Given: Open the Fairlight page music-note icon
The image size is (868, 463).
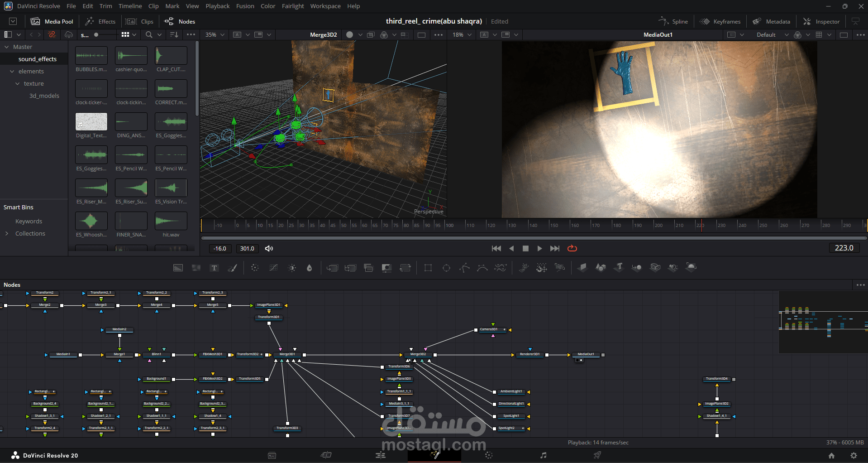Looking at the screenshot, I should pyautogui.click(x=543, y=455).
